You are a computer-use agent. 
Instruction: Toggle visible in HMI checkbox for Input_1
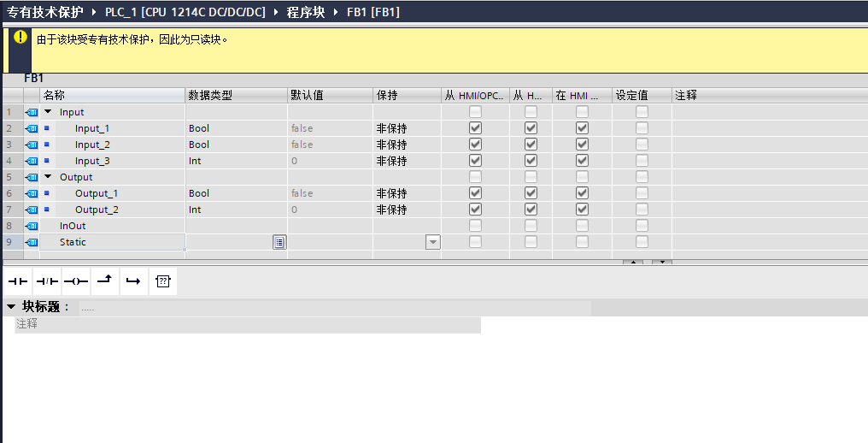[x=582, y=128]
